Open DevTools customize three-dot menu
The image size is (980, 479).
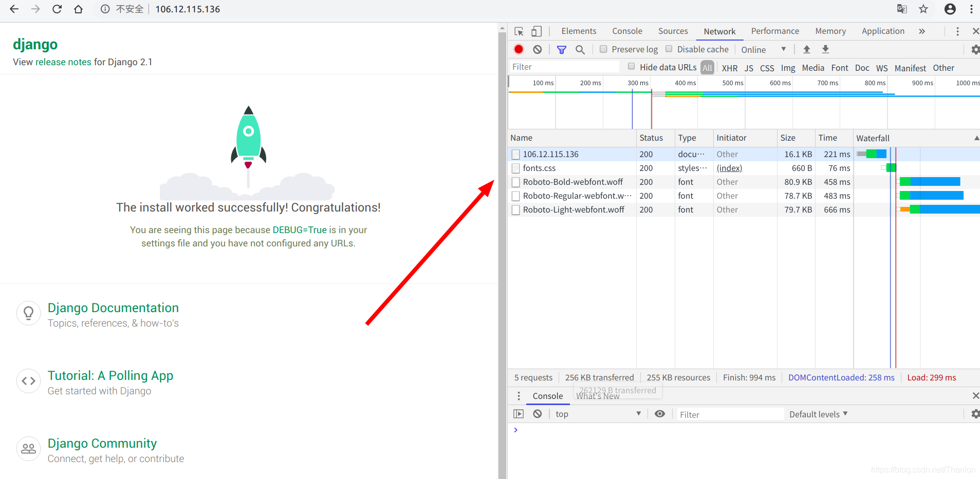coord(957,31)
